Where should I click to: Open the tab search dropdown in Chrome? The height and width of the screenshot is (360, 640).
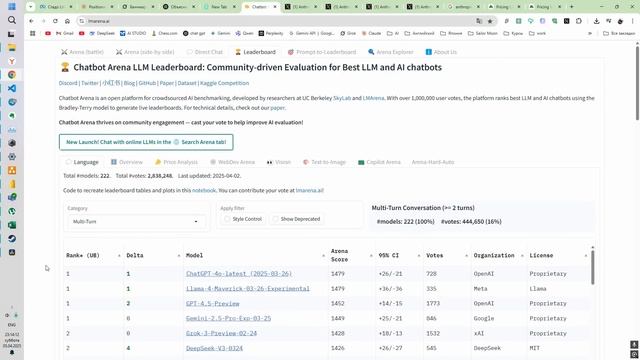click(x=30, y=7)
